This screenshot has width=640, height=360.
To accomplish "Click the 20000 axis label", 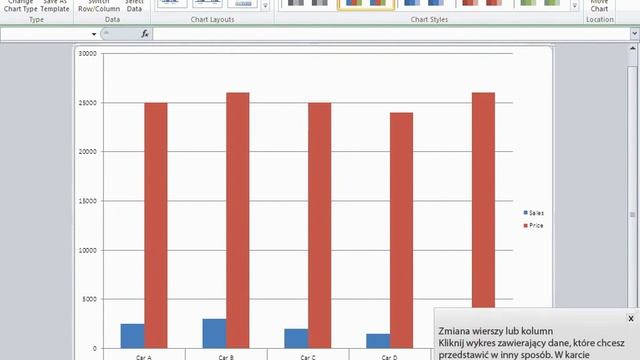I will (88, 151).
